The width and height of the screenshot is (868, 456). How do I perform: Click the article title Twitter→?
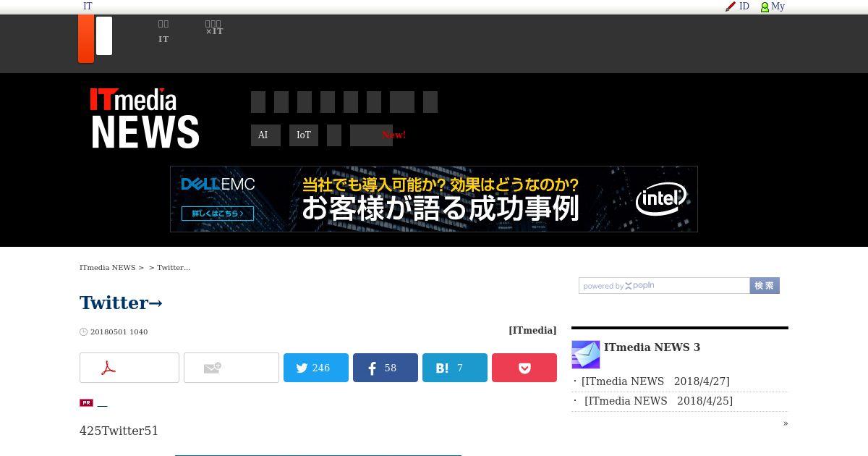tap(121, 303)
